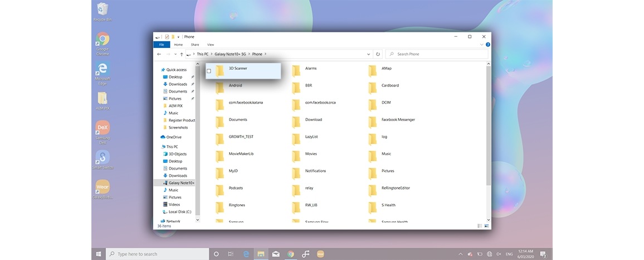The image size is (644, 260).
Task: Tick the checkbox beside 3D Scanner
Action: pyautogui.click(x=209, y=71)
